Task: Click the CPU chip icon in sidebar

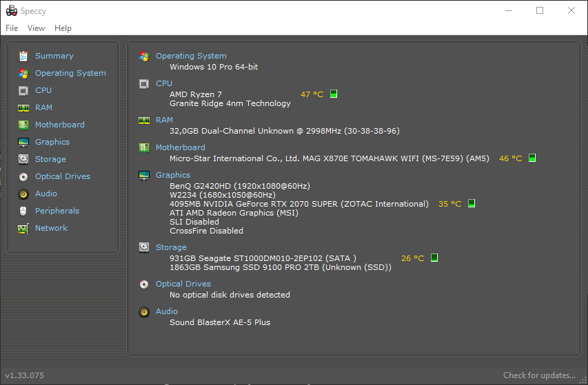Action: [23, 91]
